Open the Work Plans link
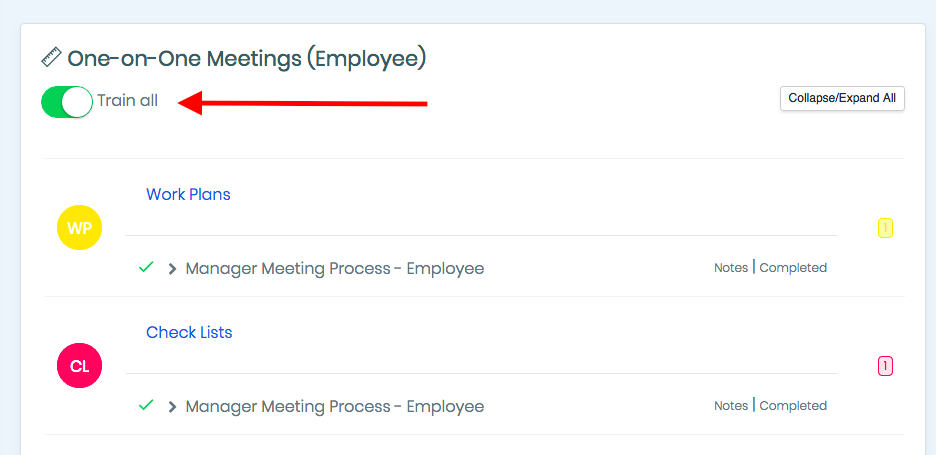This screenshot has height=455, width=936. (x=188, y=194)
